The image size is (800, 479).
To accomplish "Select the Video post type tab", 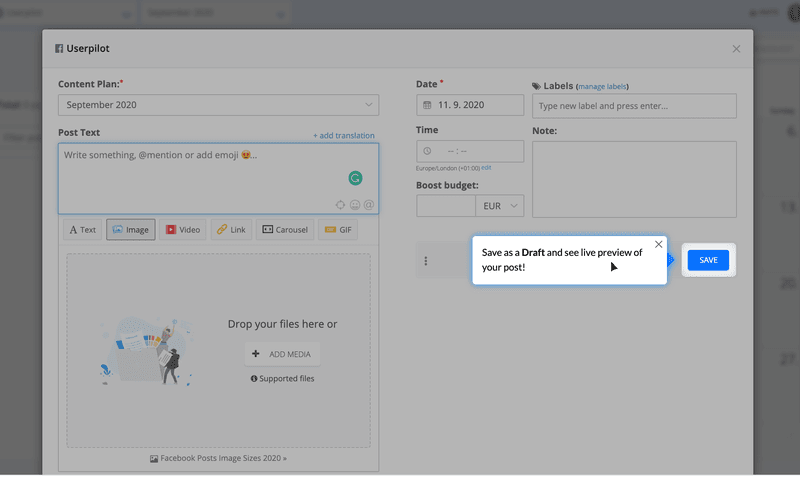I will 183,230.
